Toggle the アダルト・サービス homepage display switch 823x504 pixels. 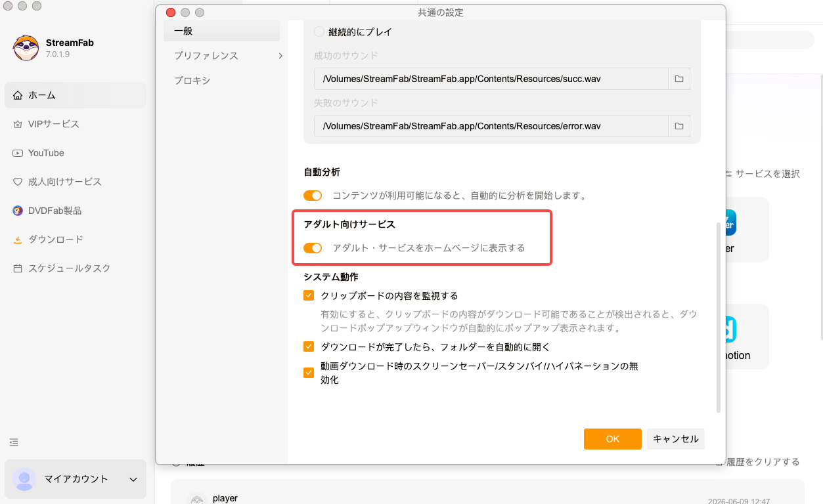313,248
